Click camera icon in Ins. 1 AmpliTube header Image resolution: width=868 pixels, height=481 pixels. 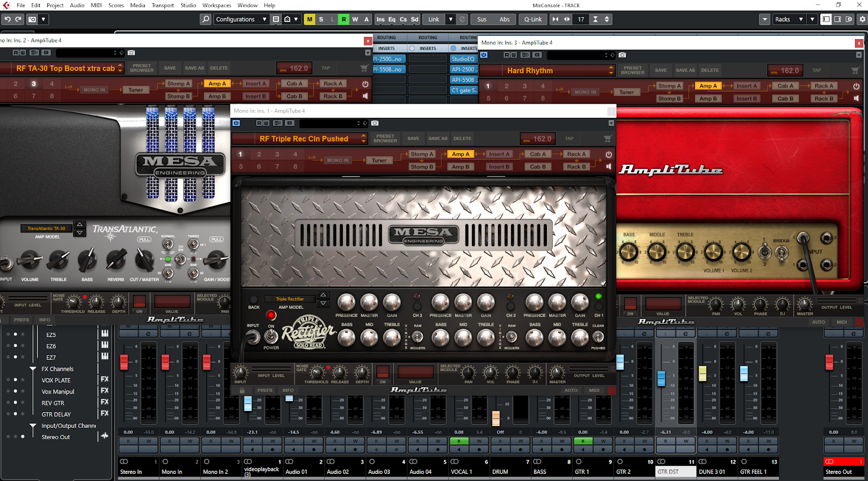click(374, 123)
